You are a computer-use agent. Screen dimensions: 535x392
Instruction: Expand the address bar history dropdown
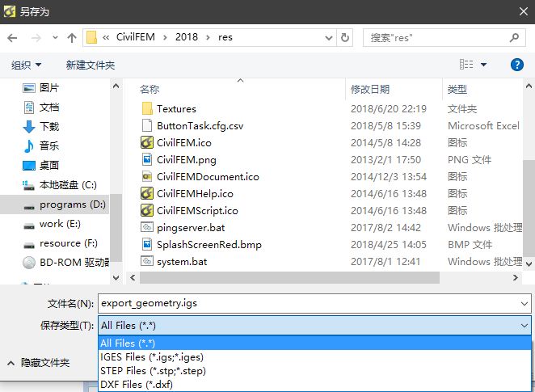(x=329, y=37)
